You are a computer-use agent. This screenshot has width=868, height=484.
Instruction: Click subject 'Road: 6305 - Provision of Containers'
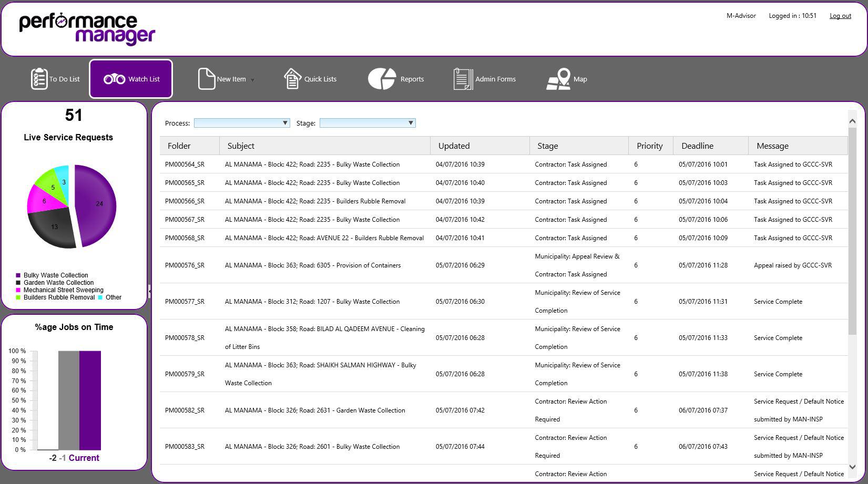pyautogui.click(x=313, y=265)
